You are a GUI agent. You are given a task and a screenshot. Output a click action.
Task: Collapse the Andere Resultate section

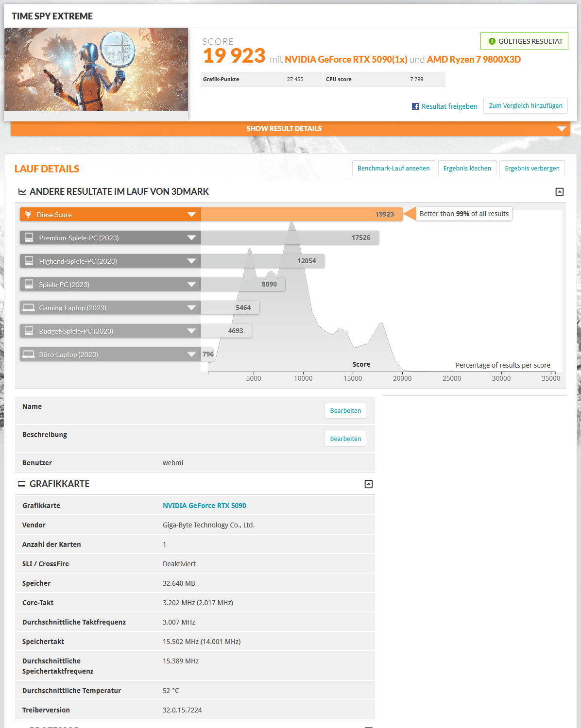click(560, 192)
